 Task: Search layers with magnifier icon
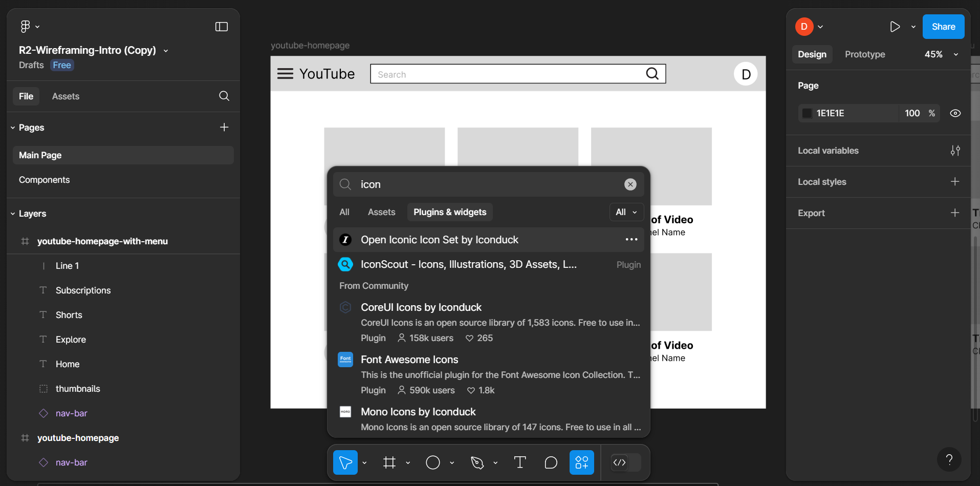pyautogui.click(x=224, y=96)
